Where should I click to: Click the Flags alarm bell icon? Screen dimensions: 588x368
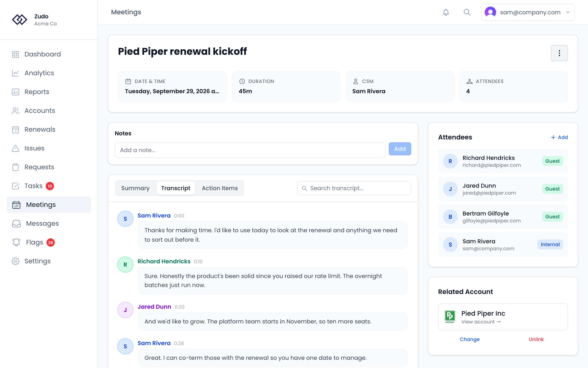(x=16, y=242)
